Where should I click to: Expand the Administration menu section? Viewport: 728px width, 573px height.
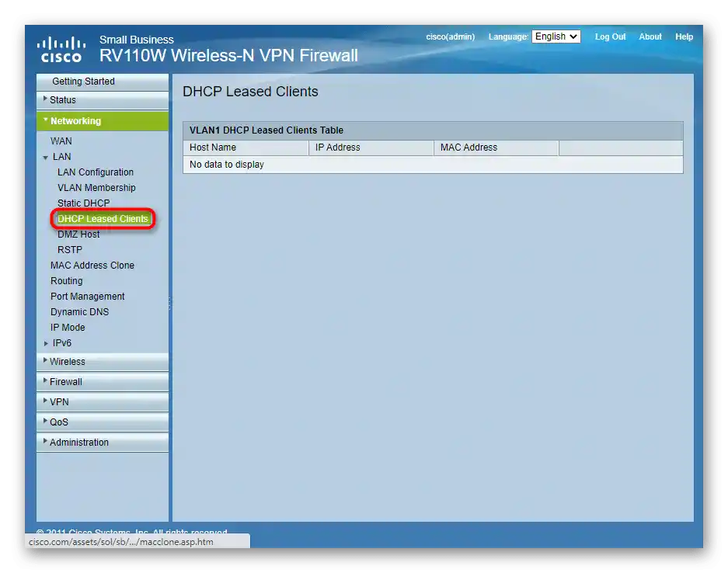[103, 443]
